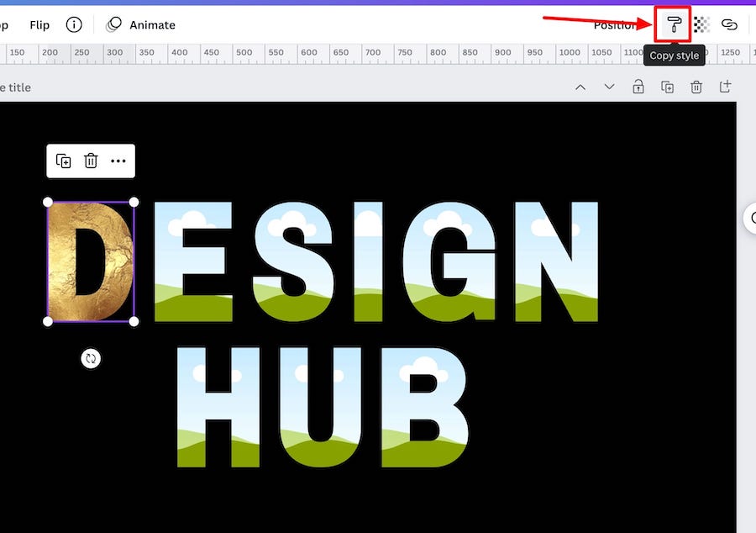Screen dimensions: 756x533
Task: Move page up with the up chevron
Action: click(580, 87)
